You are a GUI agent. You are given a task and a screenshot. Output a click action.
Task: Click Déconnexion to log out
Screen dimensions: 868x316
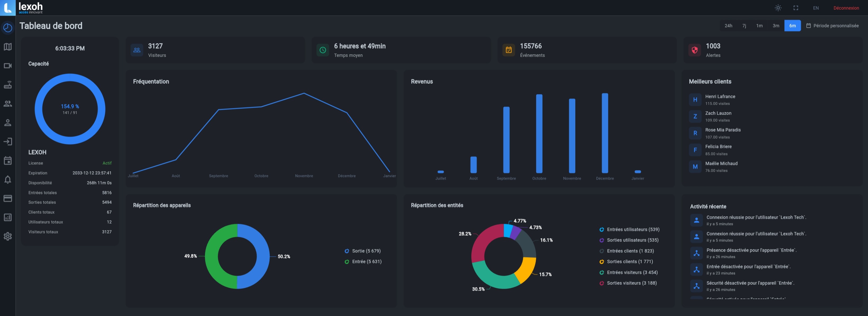(x=846, y=8)
